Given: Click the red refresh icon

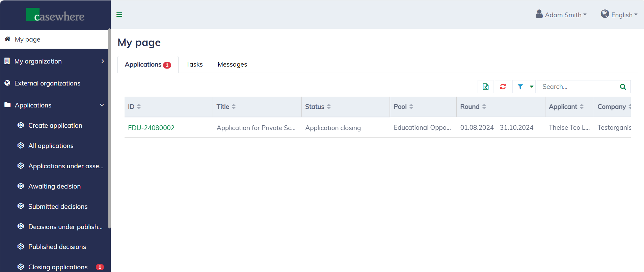Looking at the screenshot, I should pos(503,87).
